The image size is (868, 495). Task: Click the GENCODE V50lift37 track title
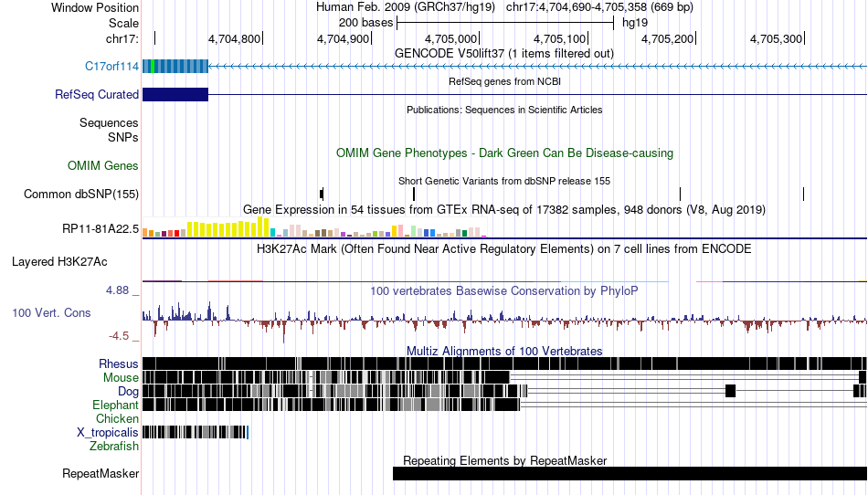[504, 54]
